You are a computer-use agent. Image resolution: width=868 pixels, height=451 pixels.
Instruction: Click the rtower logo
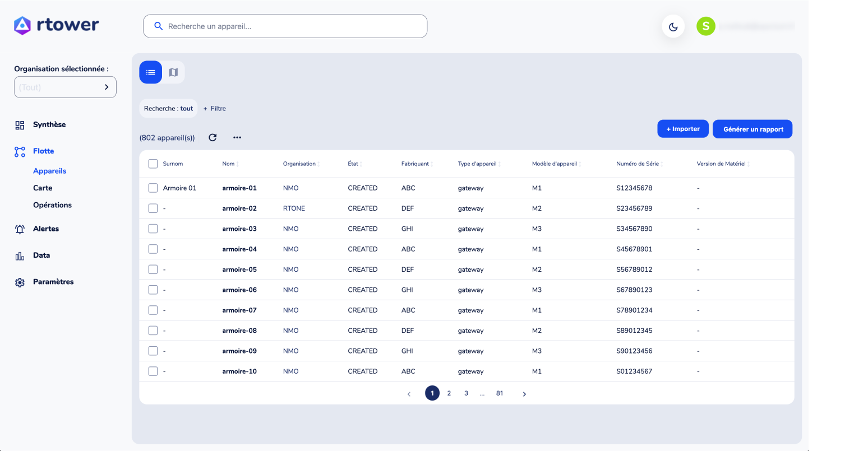point(57,25)
